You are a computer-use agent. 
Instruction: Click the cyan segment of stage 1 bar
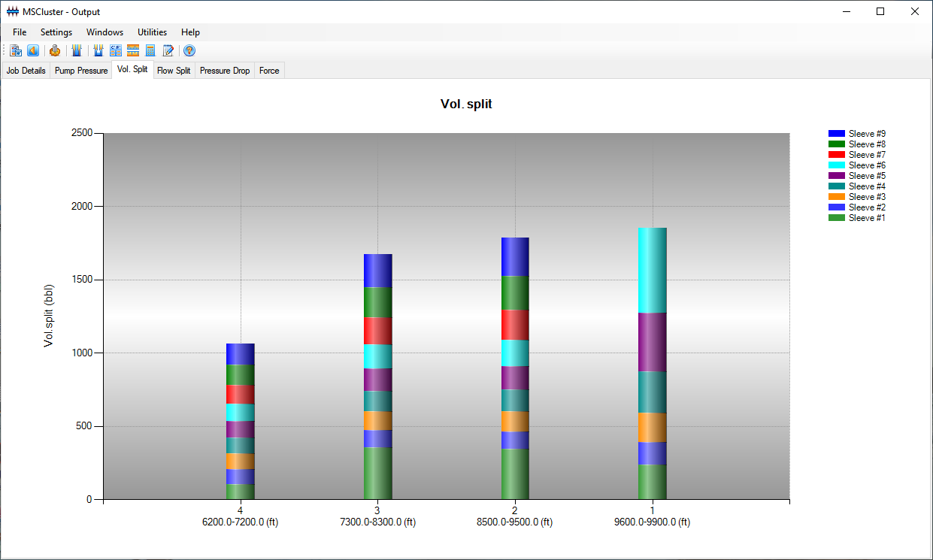click(x=653, y=269)
